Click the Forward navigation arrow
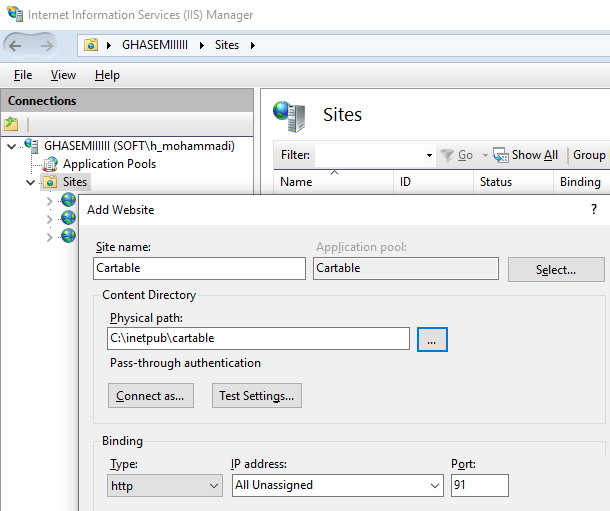 (x=47, y=46)
